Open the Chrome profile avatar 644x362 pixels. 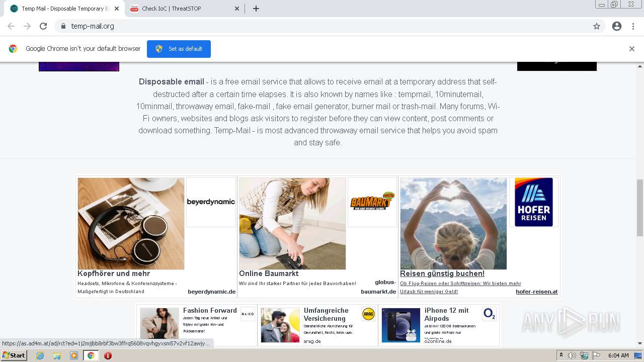point(617,26)
